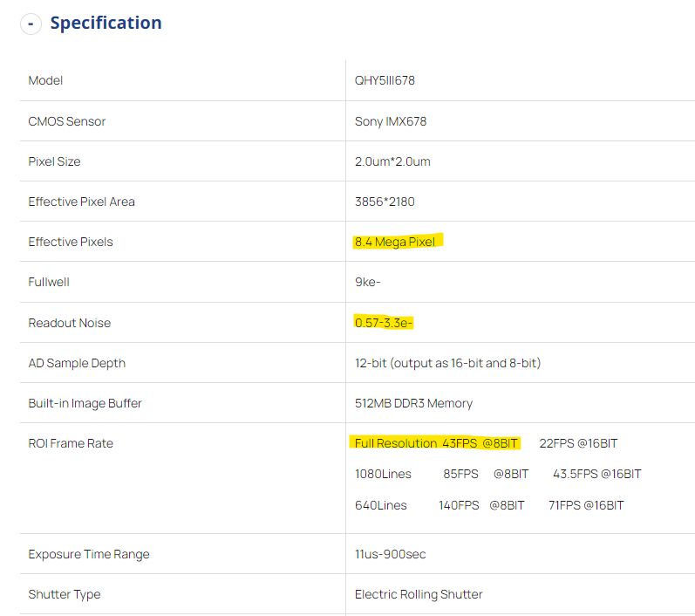This screenshot has height=616, width=695.
Task: Click the 640Lines frame rate label
Action: (x=380, y=505)
